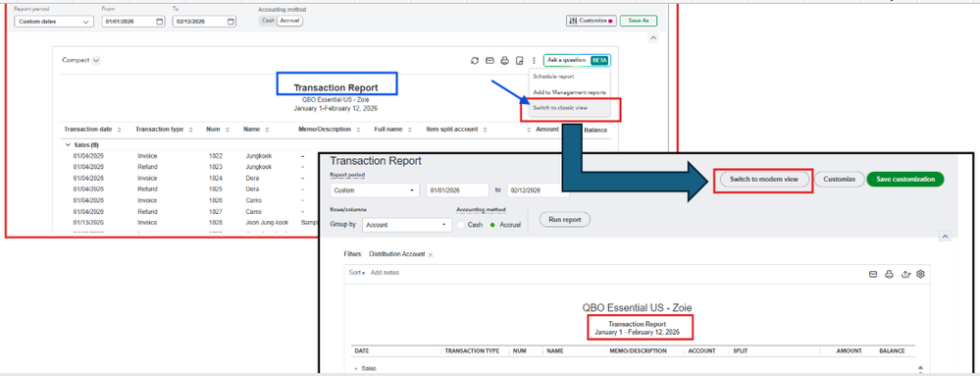Click the start date field in classic view
980x376 pixels.
point(457,190)
